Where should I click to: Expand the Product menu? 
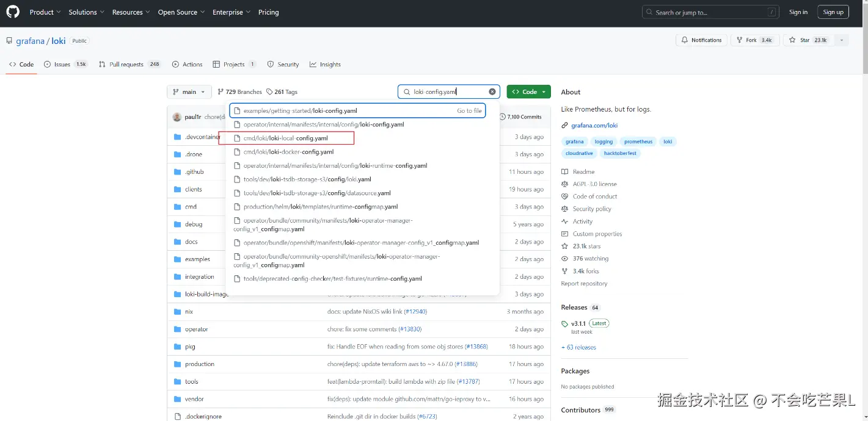[x=46, y=12]
